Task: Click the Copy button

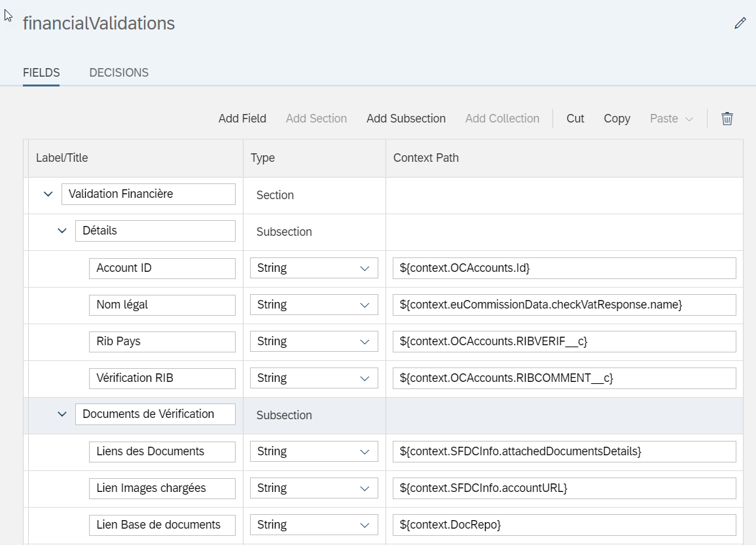Action: 617,119
